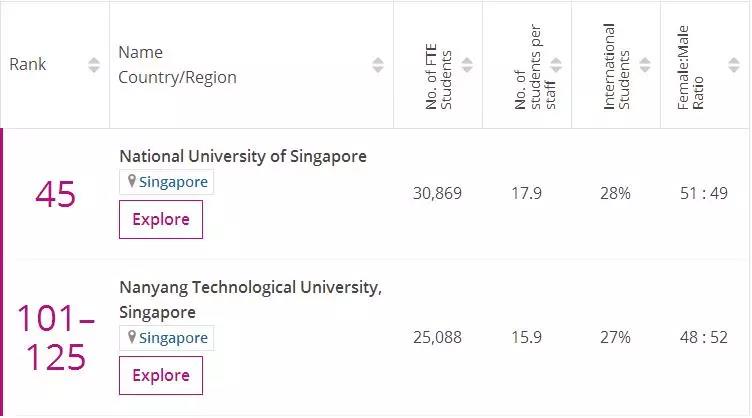Image resolution: width=752 pixels, height=418 pixels.
Task: Explore National University of Singapore
Action: [x=161, y=219]
